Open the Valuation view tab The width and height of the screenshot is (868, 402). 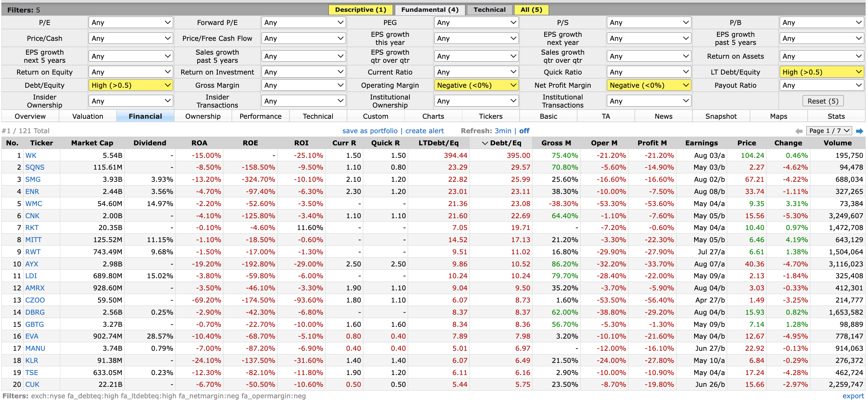click(x=88, y=116)
